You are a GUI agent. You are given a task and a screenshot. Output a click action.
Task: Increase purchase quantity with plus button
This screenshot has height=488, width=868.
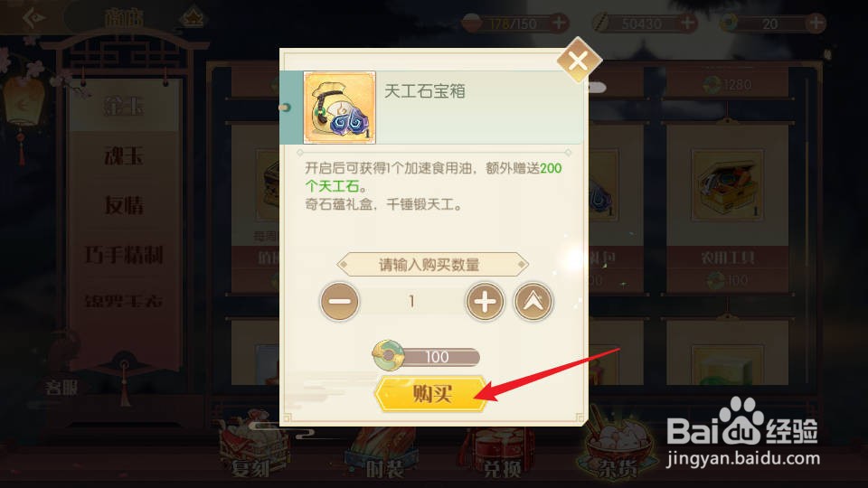point(485,302)
